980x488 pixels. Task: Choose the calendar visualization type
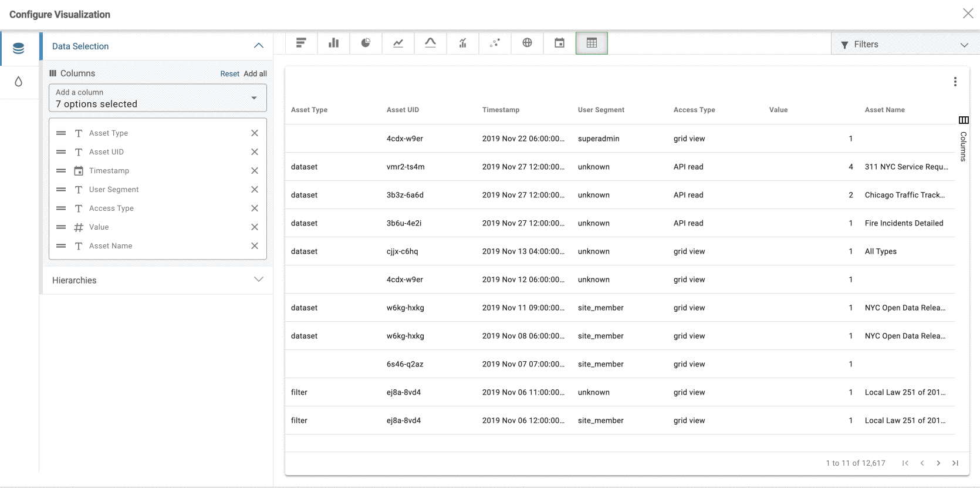tap(559, 43)
